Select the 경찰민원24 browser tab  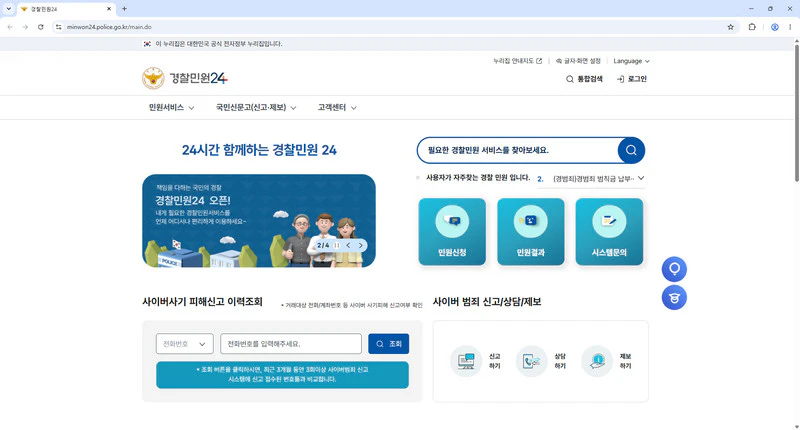coord(65,9)
